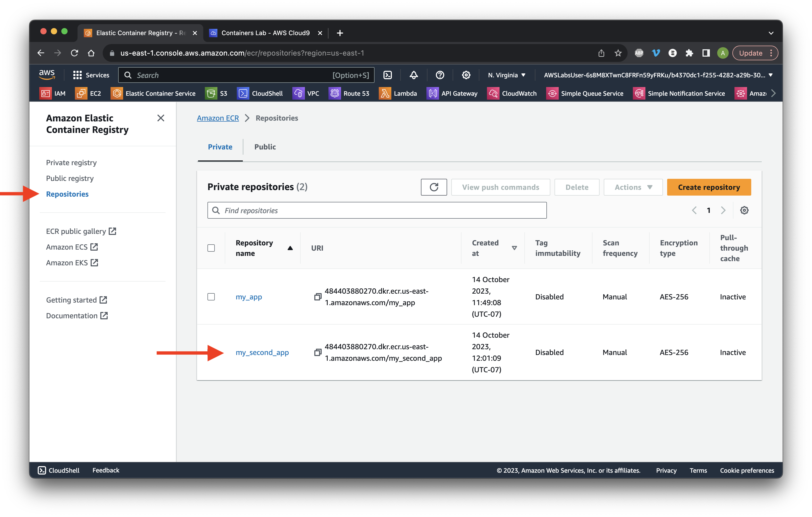Select all repositories checkbox in header
Image resolution: width=812 pixels, height=517 pixels.
(x=211, y=248)
